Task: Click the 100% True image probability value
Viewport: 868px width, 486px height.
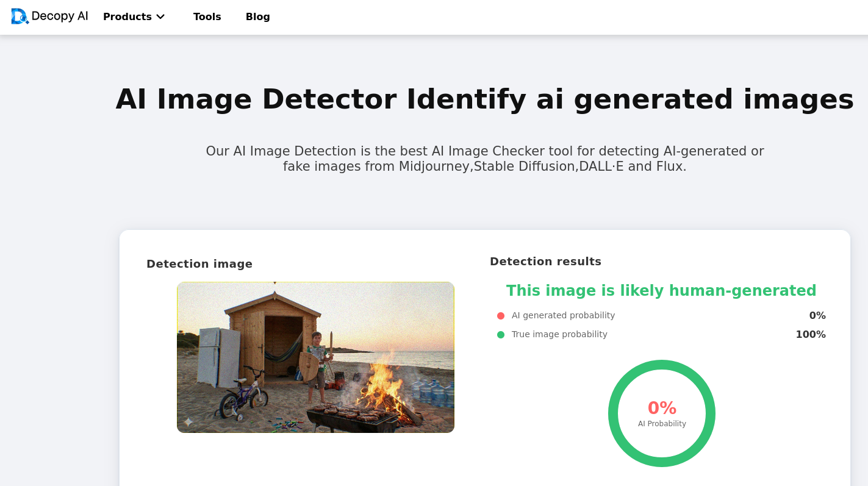Action: (x=811, y=334)
